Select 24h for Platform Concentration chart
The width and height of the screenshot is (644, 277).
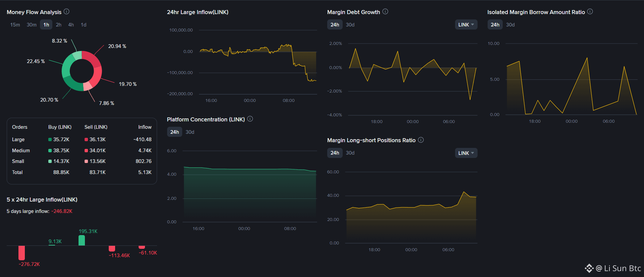pos(175,132)
